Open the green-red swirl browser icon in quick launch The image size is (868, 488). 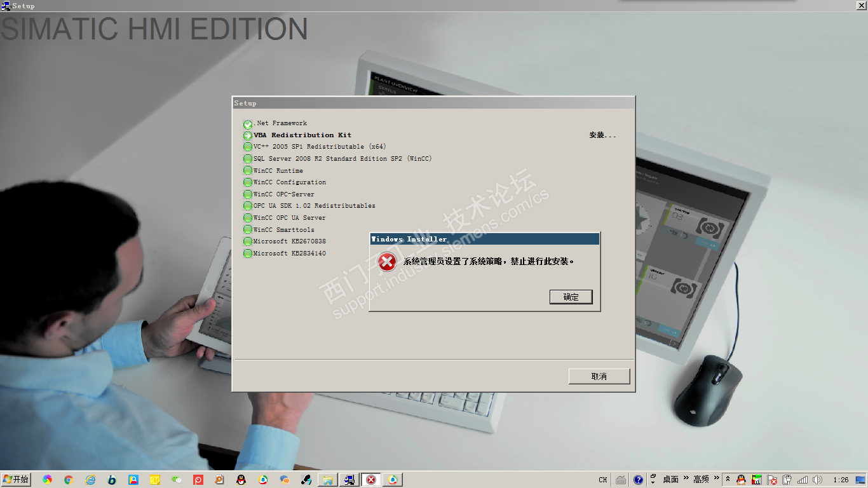click(263, 480)
